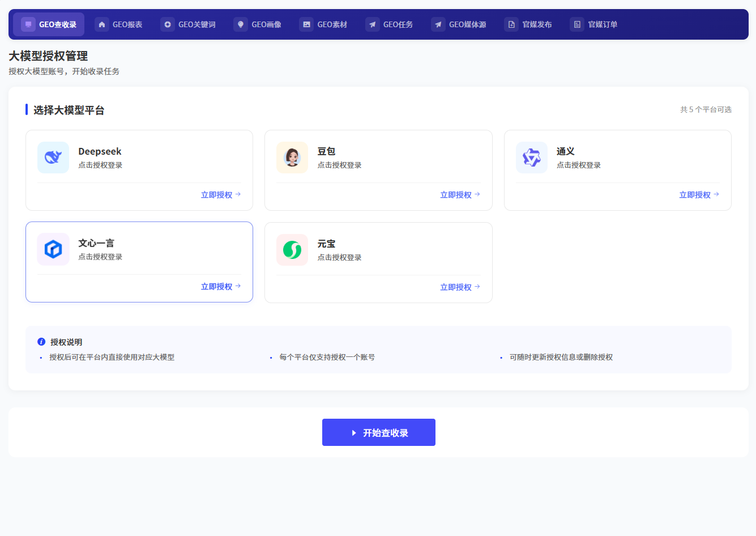Click 点击授权登录 under 通义
The height and width of the screenshot is (536, 756).
pyautogui.click(x=579, y=165)
